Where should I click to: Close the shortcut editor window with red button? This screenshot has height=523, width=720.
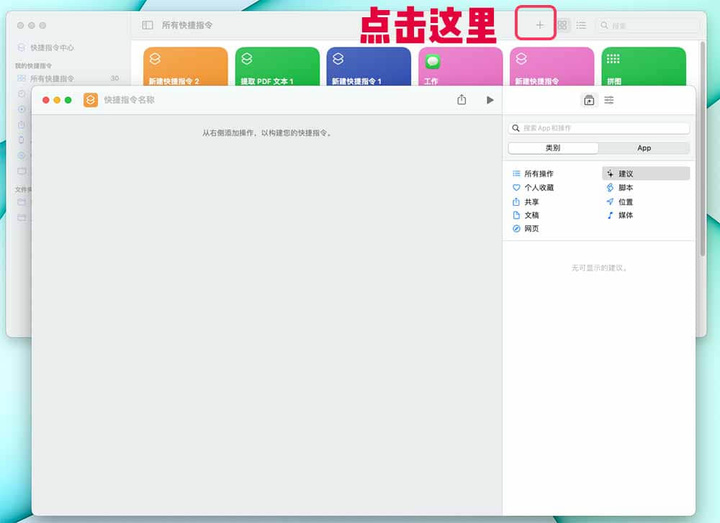46,100
